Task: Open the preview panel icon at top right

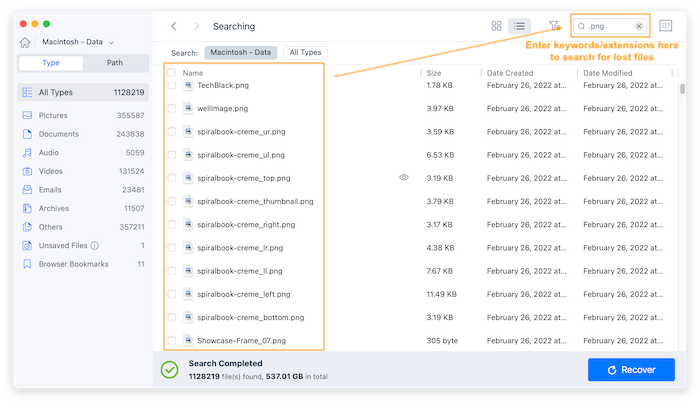Action: click(x=666, y=26)
